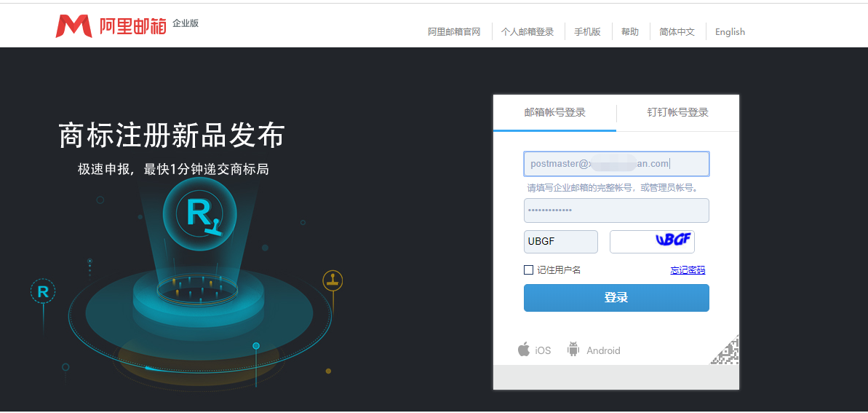The width and height of the screenshot is (868, 413).
Task: Show QR code login via corner icon
Action: [x=725, y=350]
